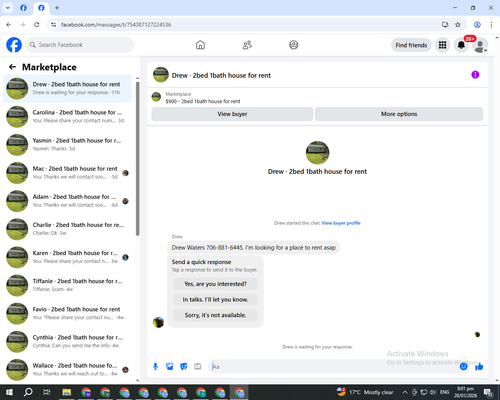Viewport: 500px width, 400px height.
Task: Click Drew's large listing avatar in chat
Action: (317, 152)
